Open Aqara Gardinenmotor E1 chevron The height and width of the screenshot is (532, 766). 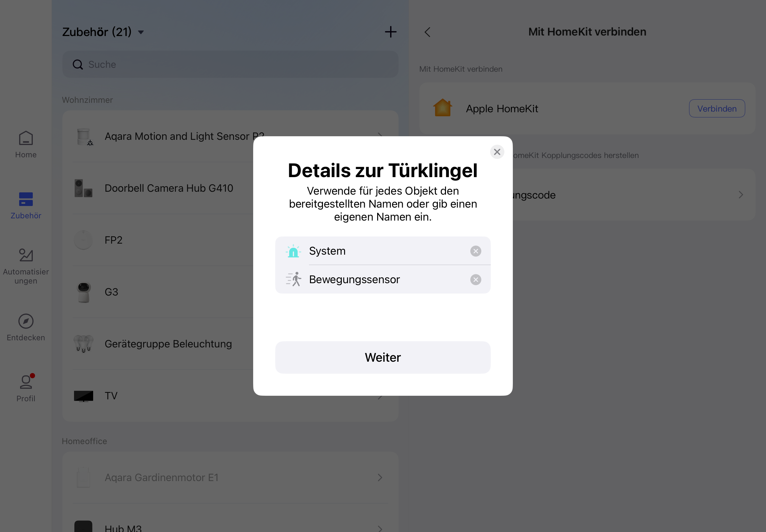[x=379, y=477]
